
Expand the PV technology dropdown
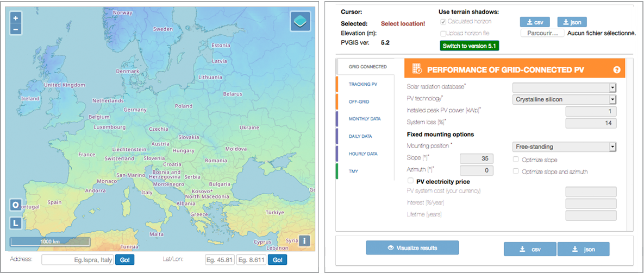(564, 99)
